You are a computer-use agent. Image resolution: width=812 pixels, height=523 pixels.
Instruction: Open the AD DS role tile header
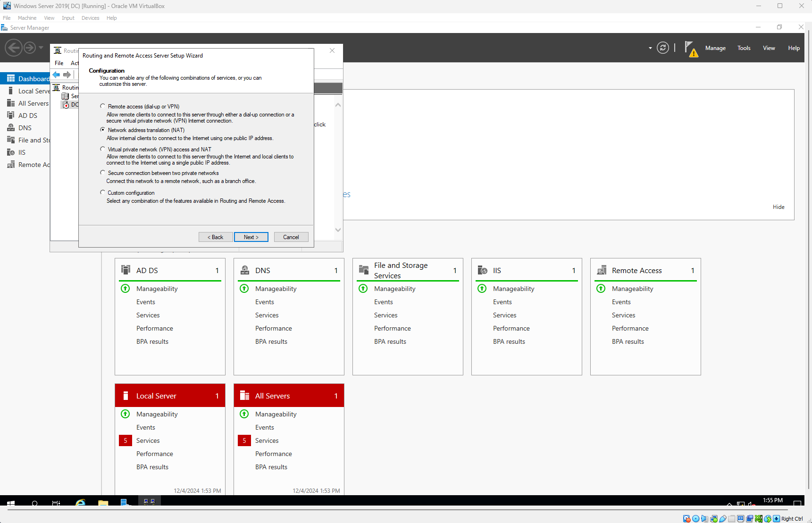coord(170,270)
